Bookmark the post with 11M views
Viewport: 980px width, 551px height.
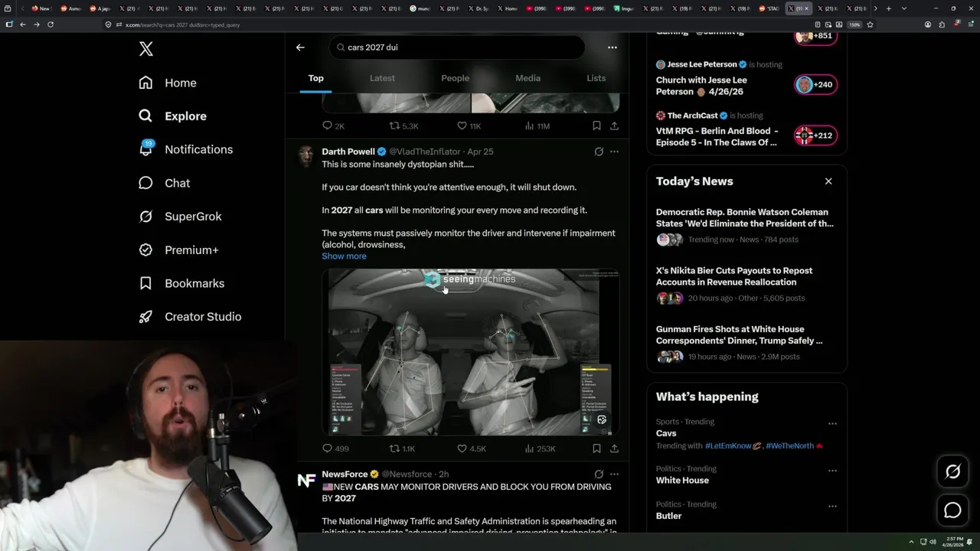click(x=596, y=126)
